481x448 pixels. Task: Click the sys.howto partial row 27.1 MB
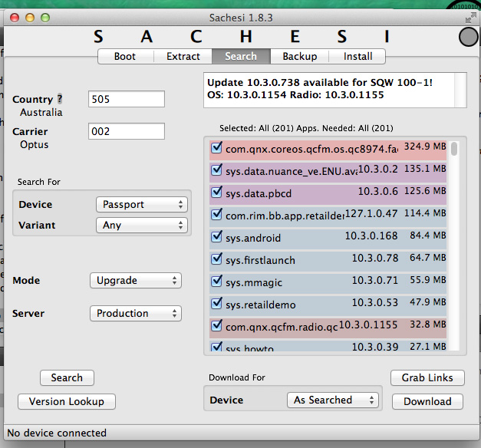(x=427, y=347)
